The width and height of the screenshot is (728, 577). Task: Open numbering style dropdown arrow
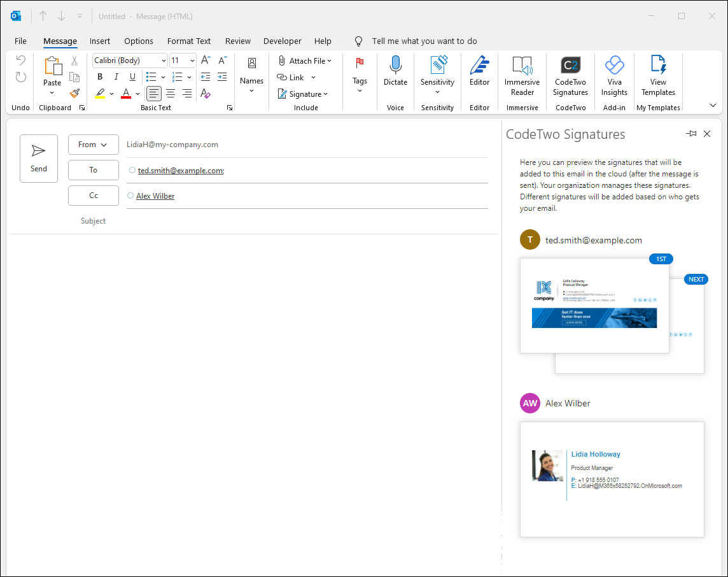click(x=190, y=77)
